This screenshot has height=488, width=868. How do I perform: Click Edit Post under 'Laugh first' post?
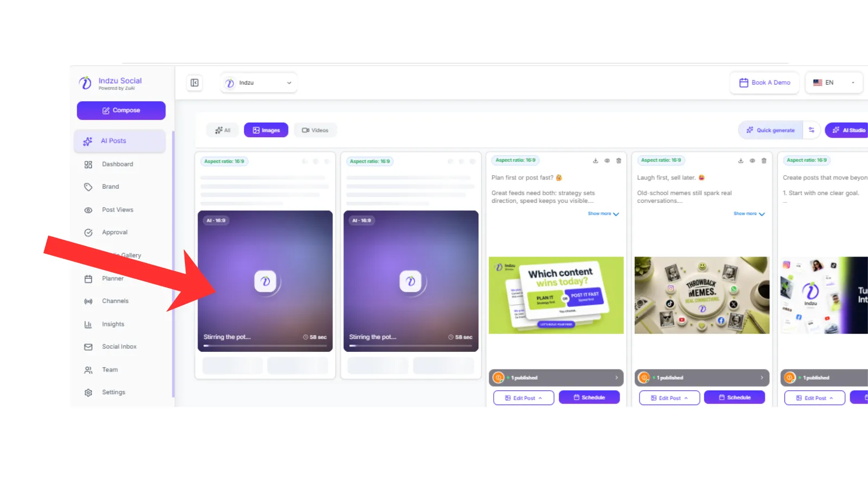click(669, 398)
